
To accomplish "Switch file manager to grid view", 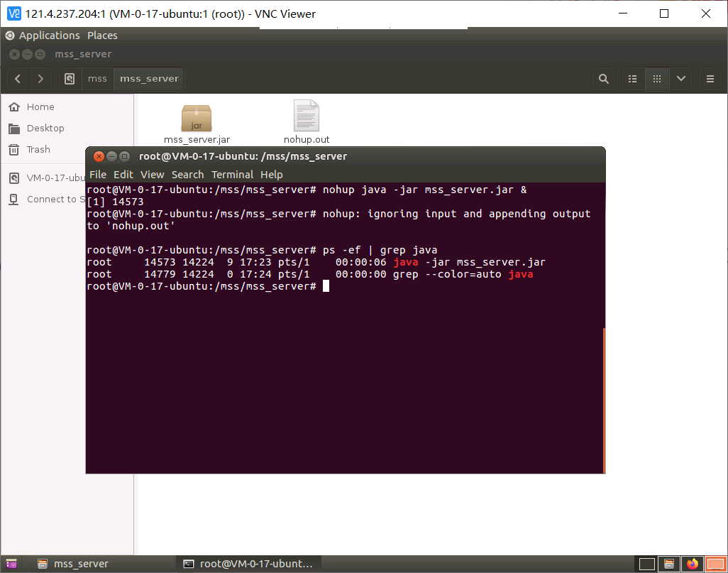I will click(x=657, y=79).
